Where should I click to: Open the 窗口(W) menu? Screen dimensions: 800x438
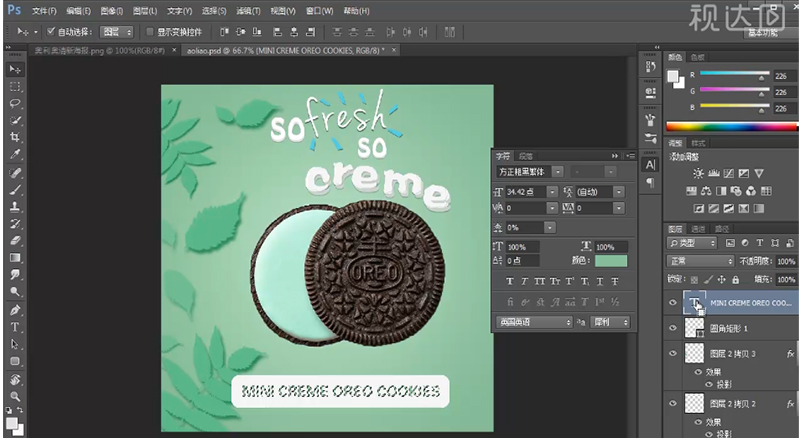pyautogui.click(x=319, y=11)
